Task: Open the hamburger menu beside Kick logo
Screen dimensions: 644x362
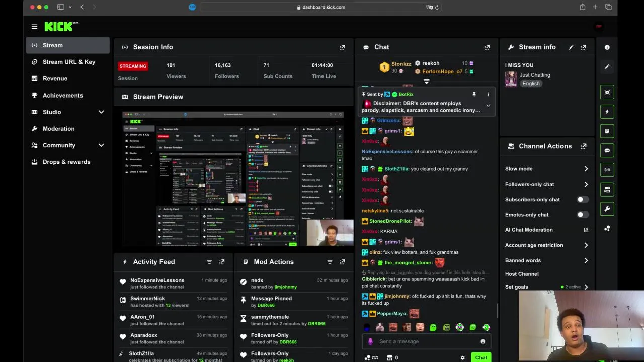Action: [34, 27]
